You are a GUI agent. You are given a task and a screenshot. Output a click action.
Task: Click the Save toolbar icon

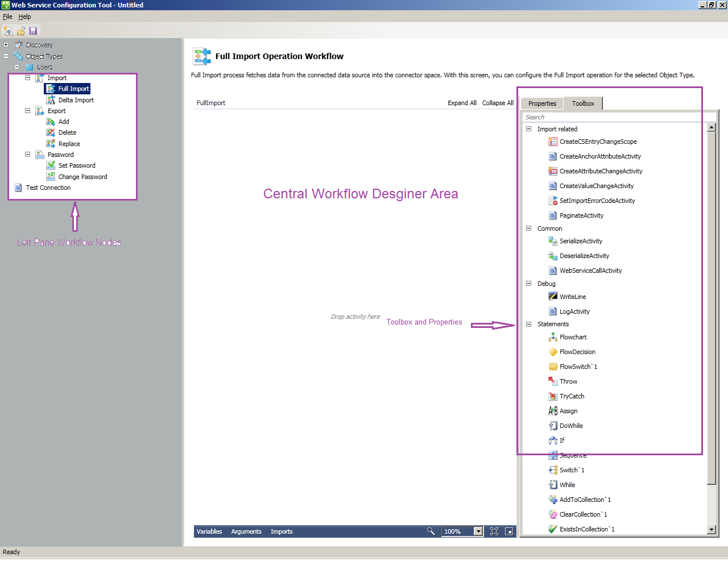coord(33,31)
